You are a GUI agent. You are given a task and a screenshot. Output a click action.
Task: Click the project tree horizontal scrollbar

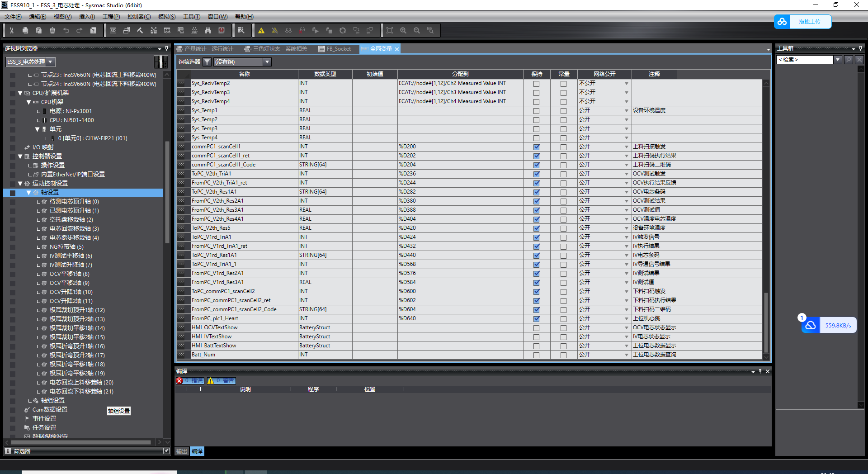coord(81,442)
